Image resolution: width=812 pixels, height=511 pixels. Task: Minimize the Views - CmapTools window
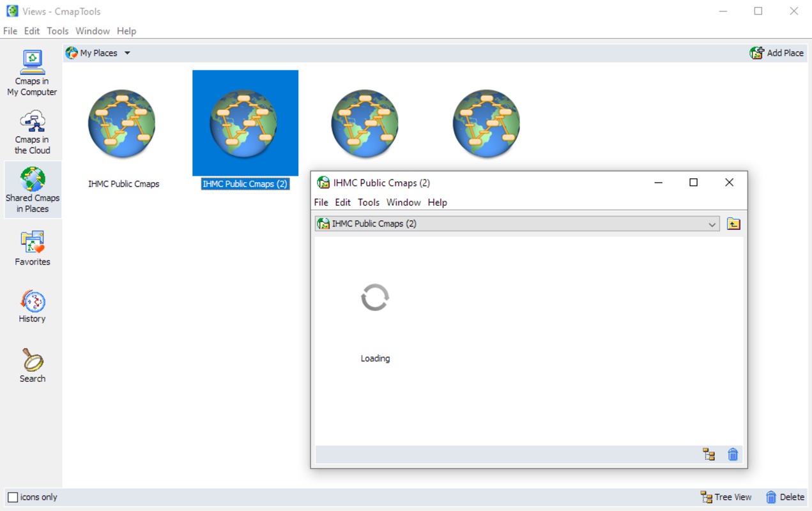[723, 11]
